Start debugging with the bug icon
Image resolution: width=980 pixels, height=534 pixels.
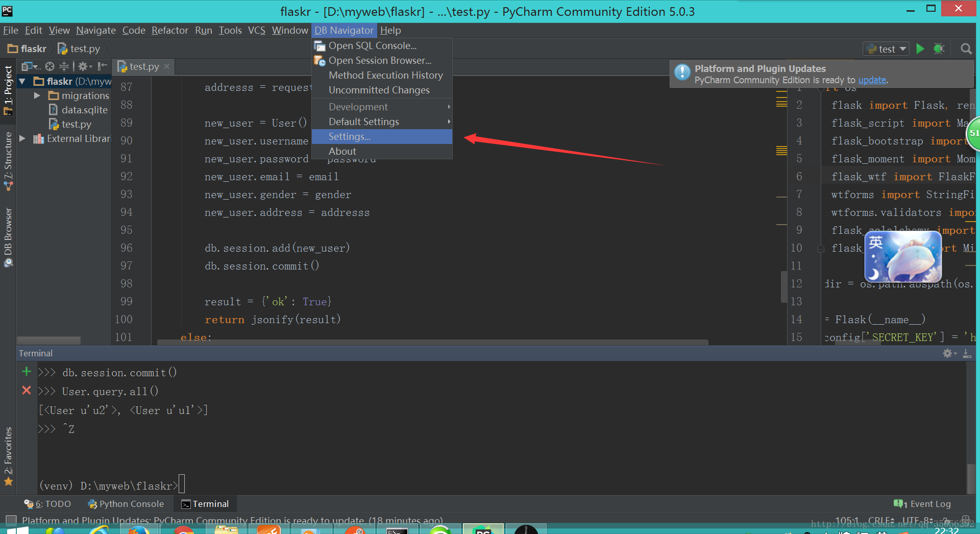click(939, 48)
